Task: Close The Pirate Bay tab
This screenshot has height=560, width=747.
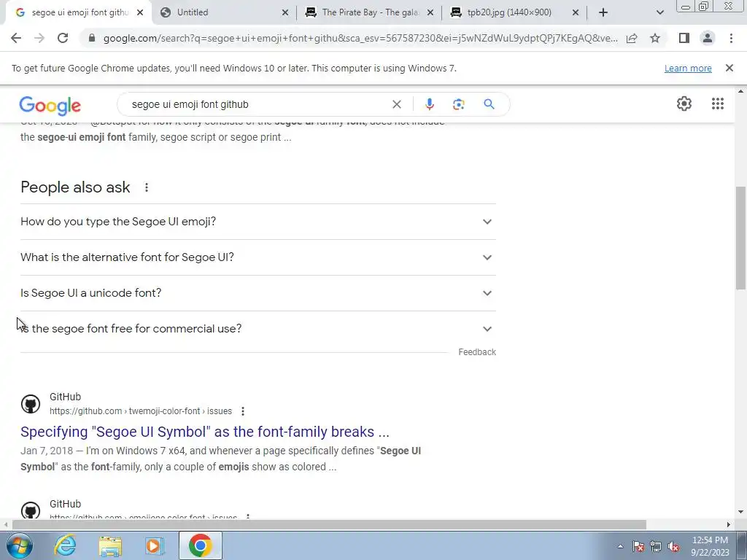Action: pyautogui.click(x=430, y=13)
